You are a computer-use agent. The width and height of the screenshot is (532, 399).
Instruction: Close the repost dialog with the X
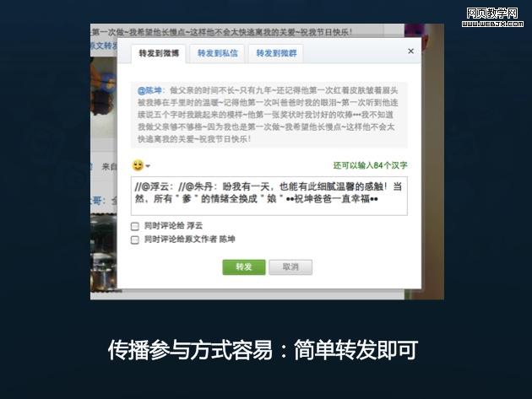pos(411,51)
